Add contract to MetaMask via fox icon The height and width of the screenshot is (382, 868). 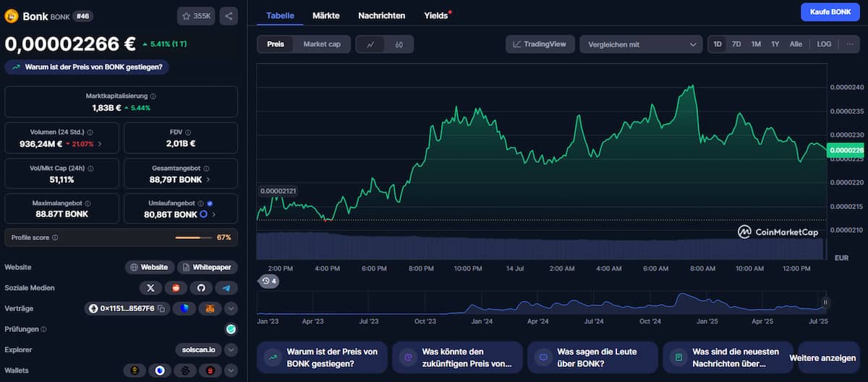[x=210, y=309]
